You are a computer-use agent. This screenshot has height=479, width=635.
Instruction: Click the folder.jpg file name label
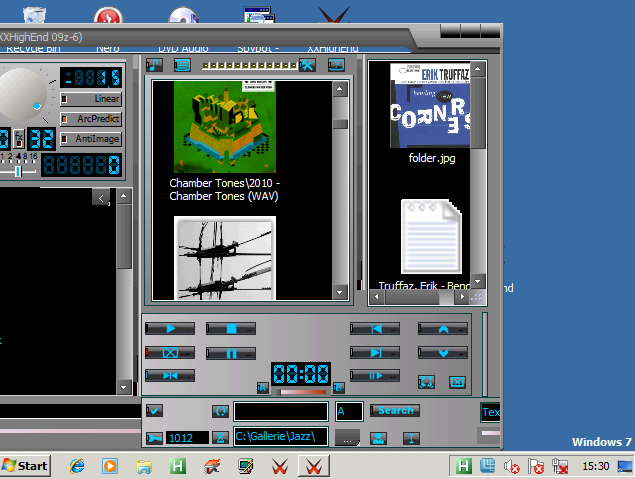pyautogui.click(x=432, y=158)
